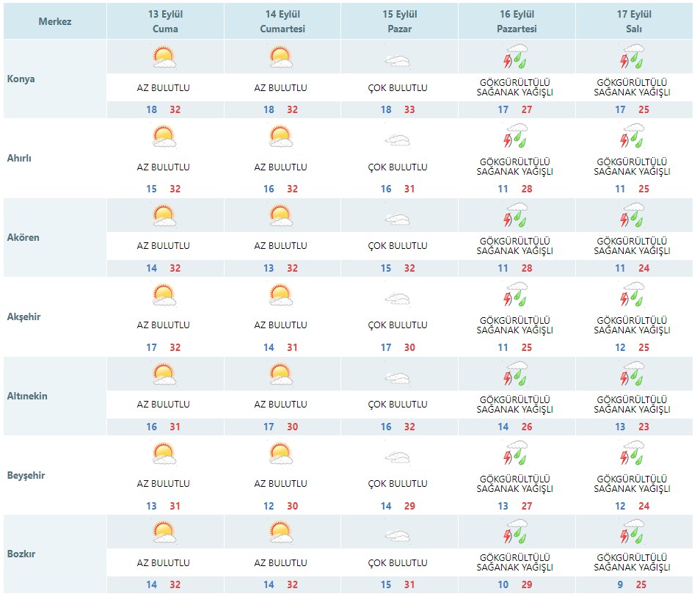Select the 13 Eylül Cuma column header
The width and height of the screenshot is (700, 594).
point(165,21)
